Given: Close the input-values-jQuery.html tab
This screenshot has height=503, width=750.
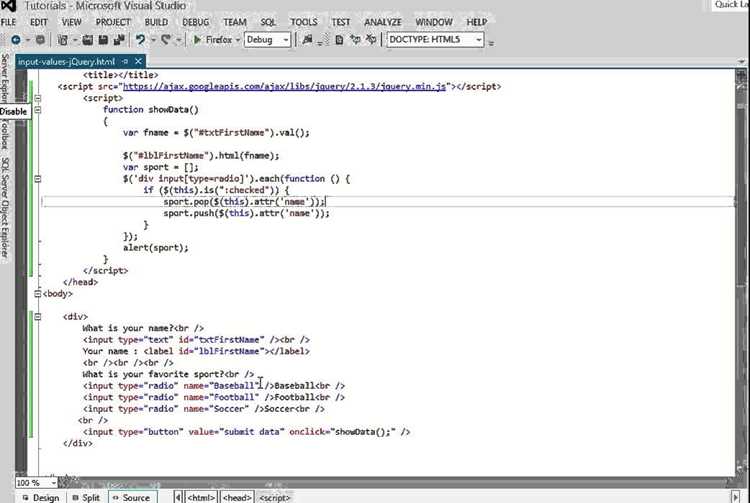Looking at the screenshot, I should pos(138,62).
